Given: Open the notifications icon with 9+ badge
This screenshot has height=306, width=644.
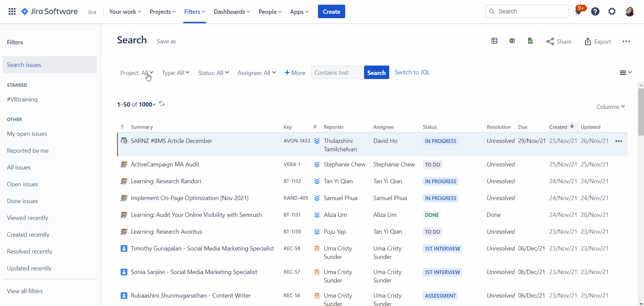Looking at the screenshot, I should pyautogui.click(x=578, y=11).
